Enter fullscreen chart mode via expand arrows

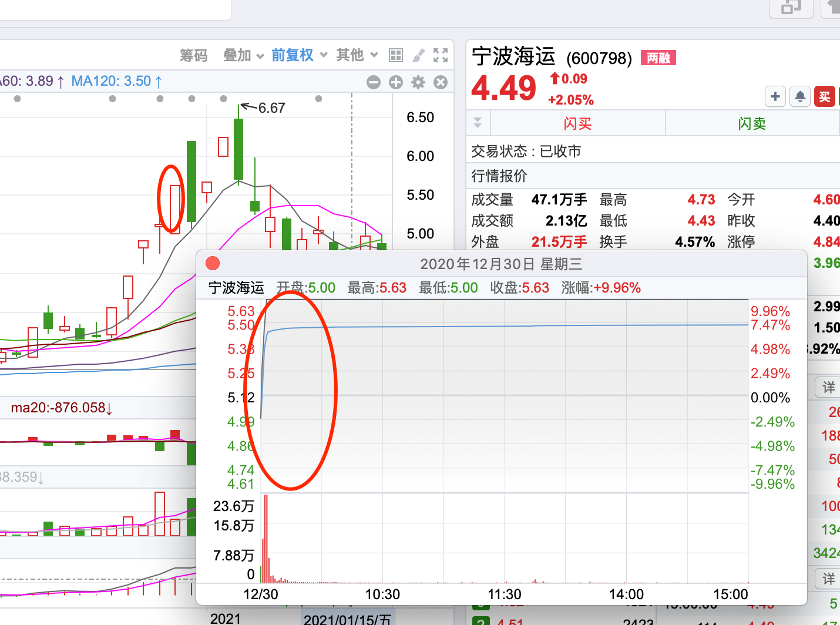pos(441,55)
